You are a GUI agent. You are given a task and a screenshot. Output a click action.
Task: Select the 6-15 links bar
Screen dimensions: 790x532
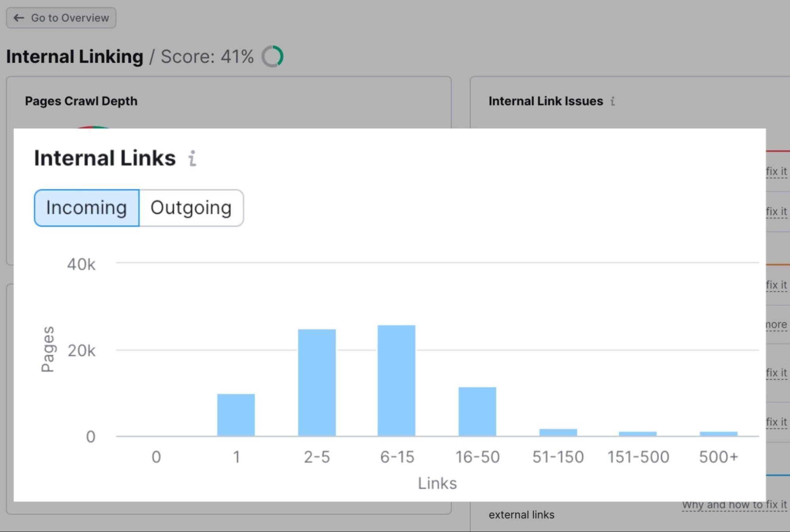tap(396, 380)
